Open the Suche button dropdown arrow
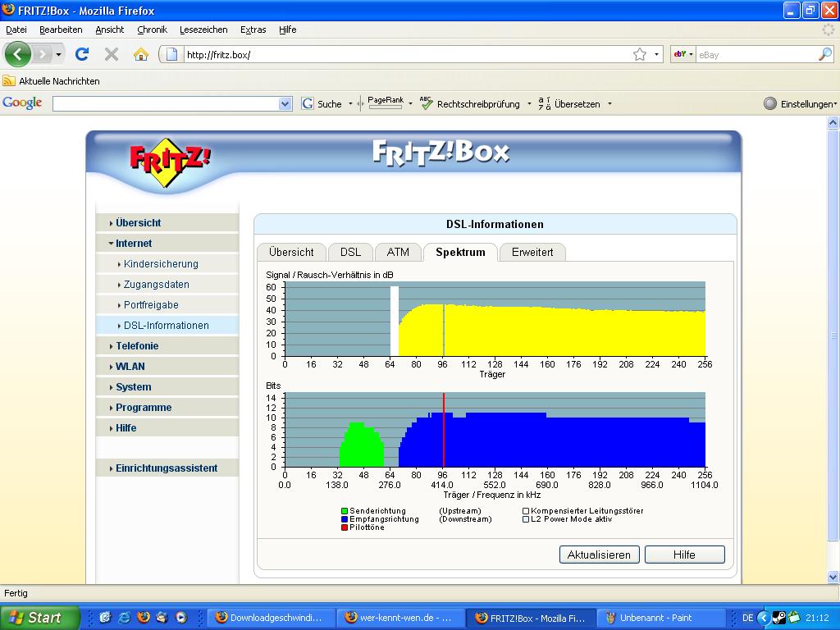Screen dimensions: 840x630 [x=350, y=104]
